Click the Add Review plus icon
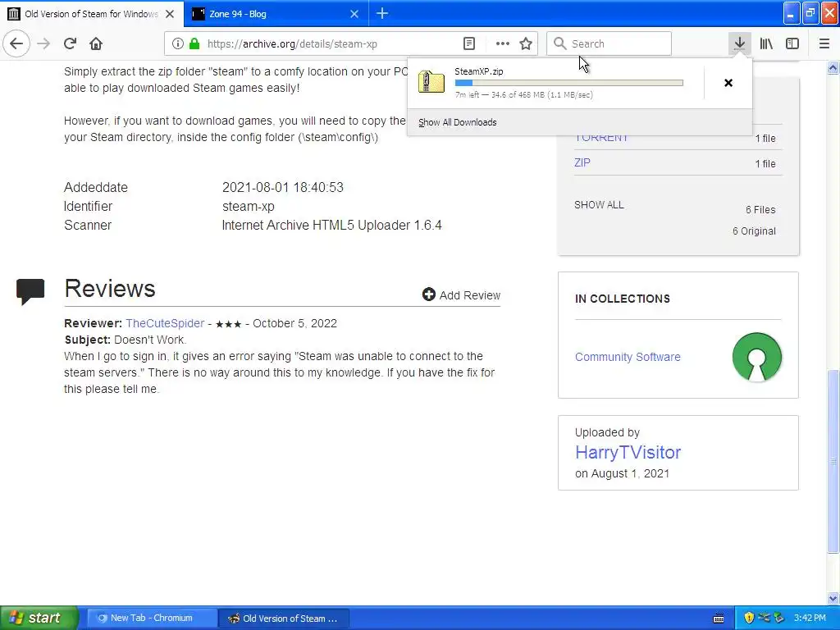The width and height of the screenshot is (840, 630). [x=428, y=294]
